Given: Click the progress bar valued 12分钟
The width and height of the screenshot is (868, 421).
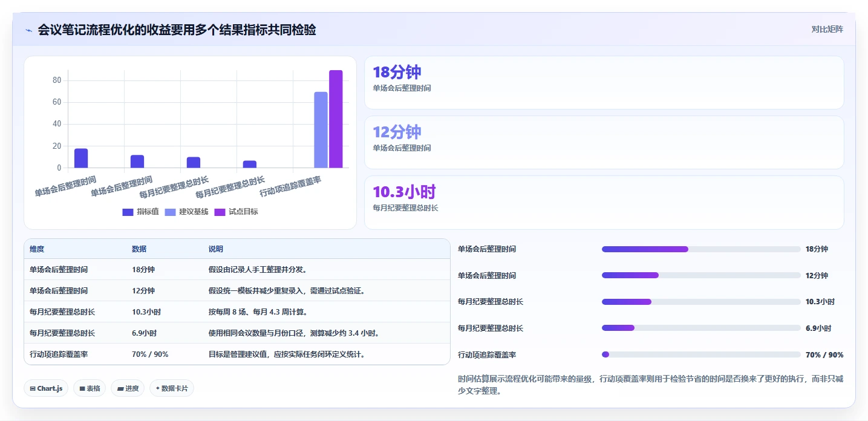Looking at the screenshot, I should [701, 275].
